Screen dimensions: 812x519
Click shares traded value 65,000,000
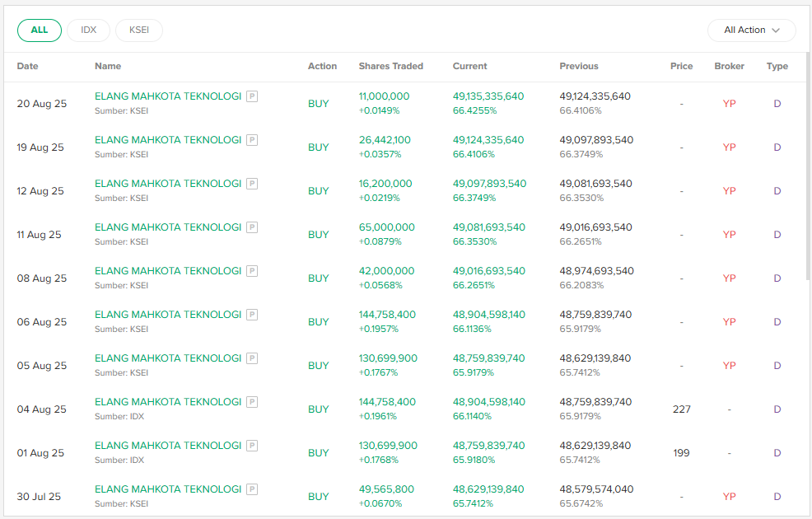click(x=386, y=227)
